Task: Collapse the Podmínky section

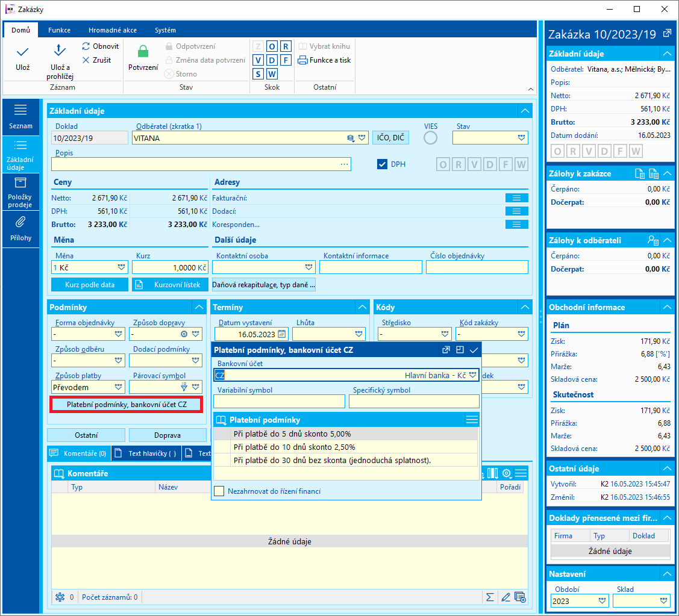Action: point(199,308)
